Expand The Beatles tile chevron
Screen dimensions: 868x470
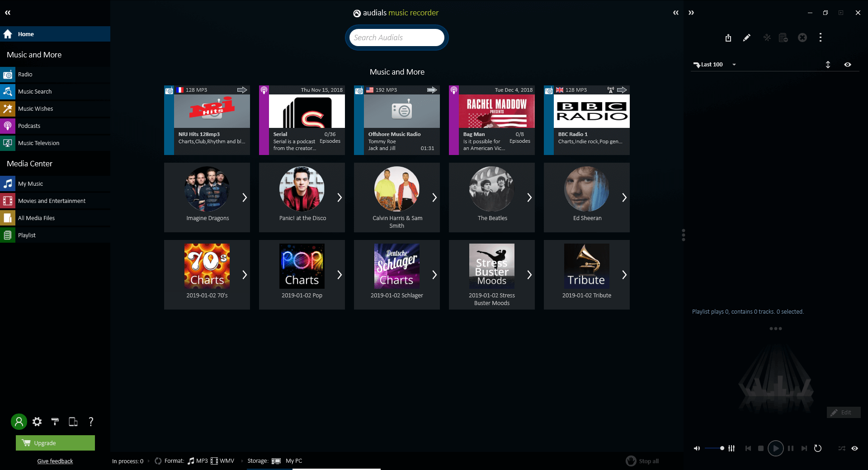529,197
